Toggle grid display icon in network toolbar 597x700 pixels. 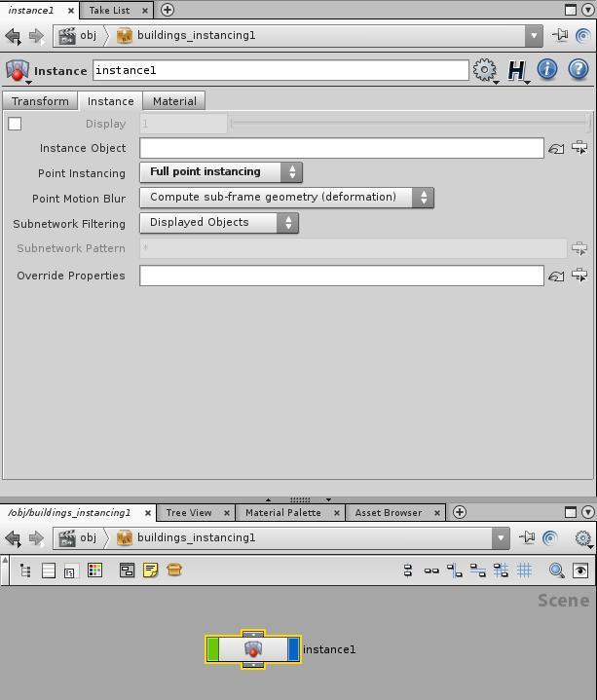click(x=525, y=571)
